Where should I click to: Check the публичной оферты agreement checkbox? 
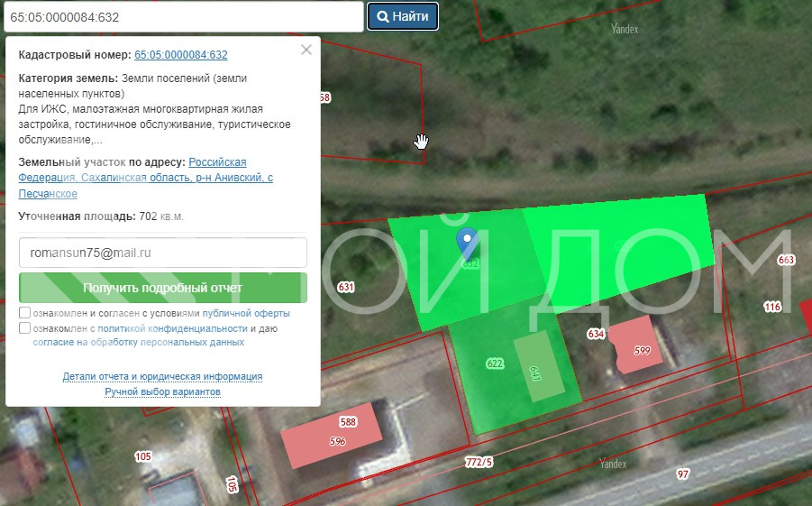tap(24, 313)
